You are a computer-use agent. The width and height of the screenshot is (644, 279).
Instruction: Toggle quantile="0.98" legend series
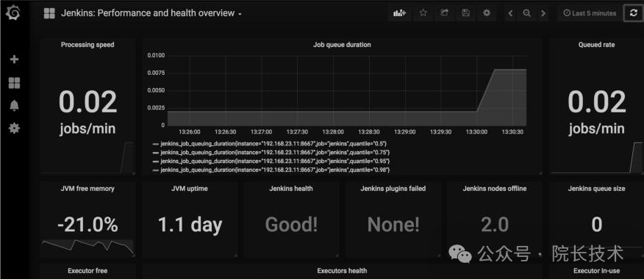coord(271,170)
